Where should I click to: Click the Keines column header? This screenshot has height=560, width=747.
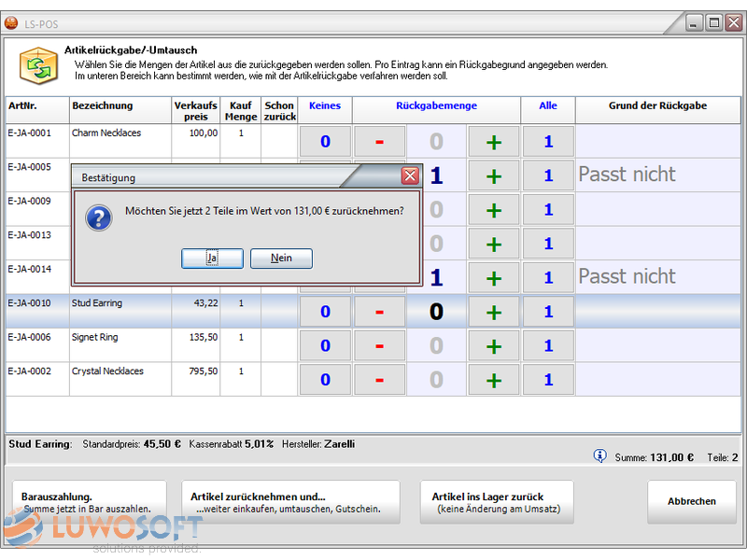coord(324,106)
